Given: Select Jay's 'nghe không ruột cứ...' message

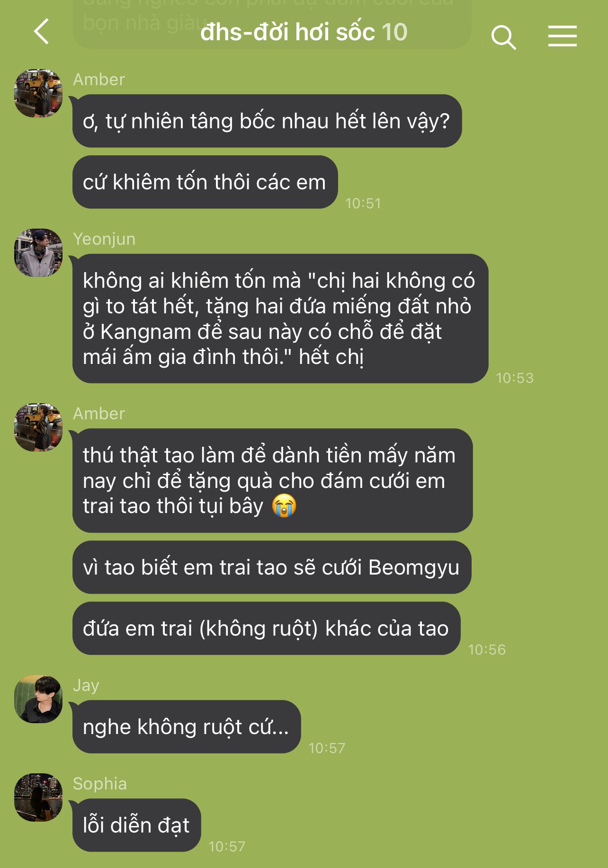Looking at the screenshot, I should pyautogui.click(x=187, y=727).
